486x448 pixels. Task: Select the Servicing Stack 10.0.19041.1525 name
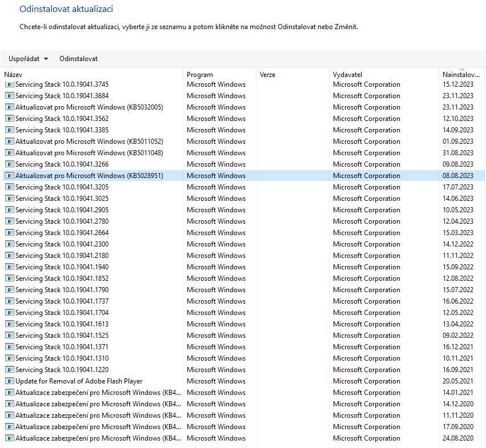pos(62,336)
